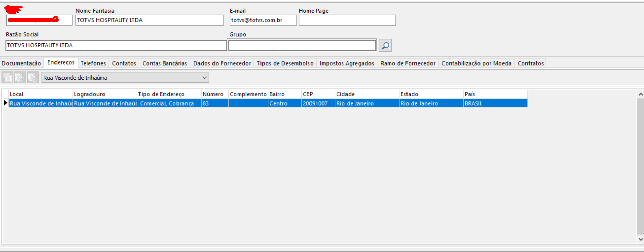
Task: Sort by the Número column header
Action: [x=215, y=94]
